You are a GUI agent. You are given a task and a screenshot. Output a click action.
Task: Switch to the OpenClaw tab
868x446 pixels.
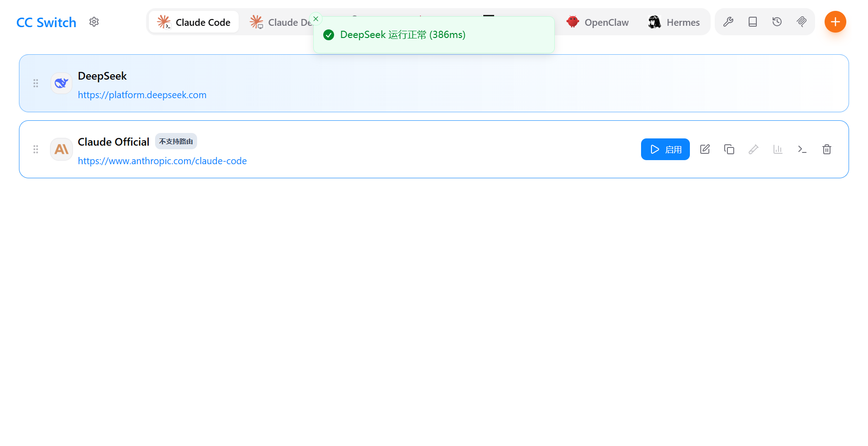coord(597,22)
